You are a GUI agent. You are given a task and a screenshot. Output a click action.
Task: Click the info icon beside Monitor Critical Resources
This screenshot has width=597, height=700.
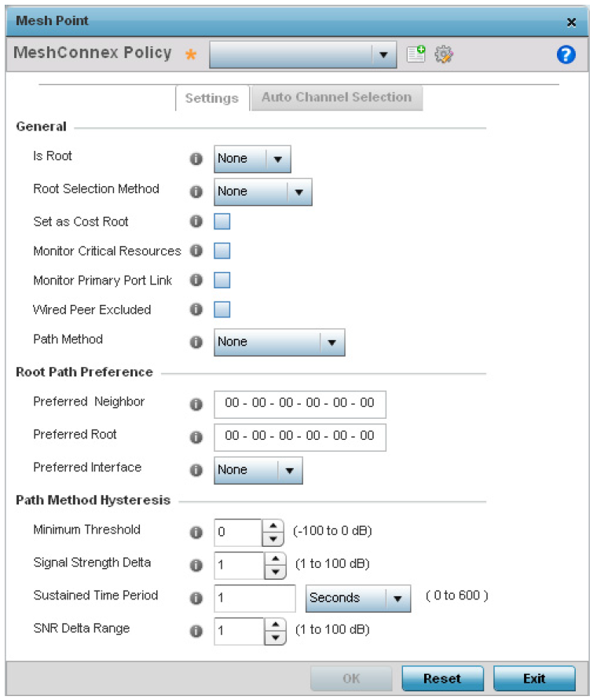click(x=196, y=251)
